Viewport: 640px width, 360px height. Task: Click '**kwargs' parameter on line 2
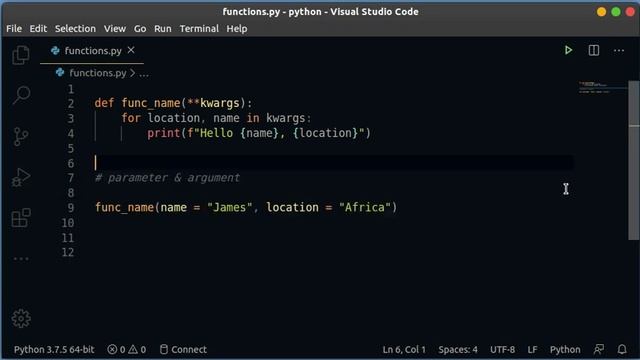pyautogui.click(x=213, y=103)
